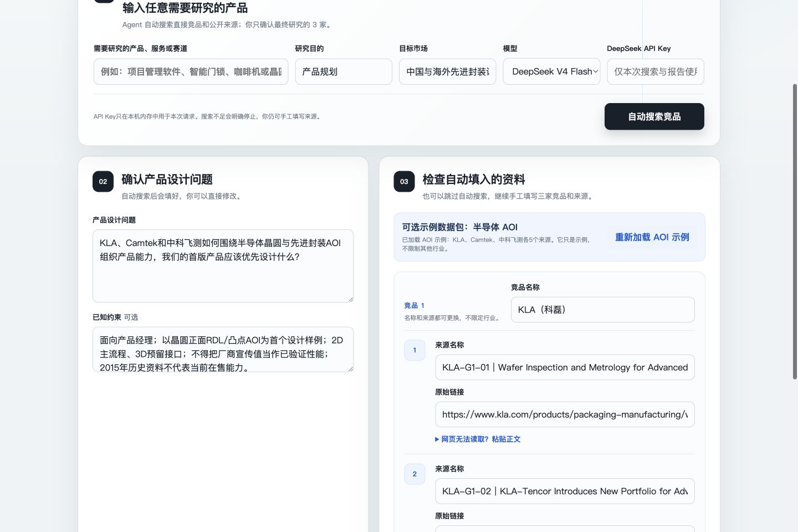Click the KLA-G1-02 来源名称 field

pos(565,491)
